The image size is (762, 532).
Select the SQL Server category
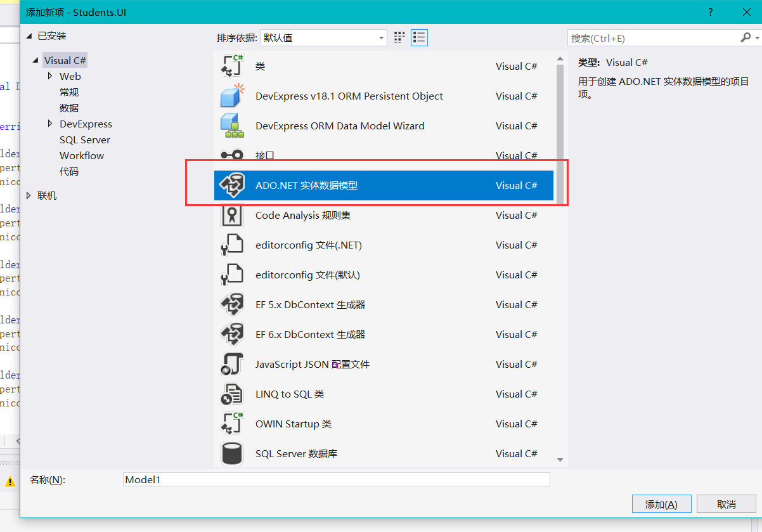(x=85, y=140)
